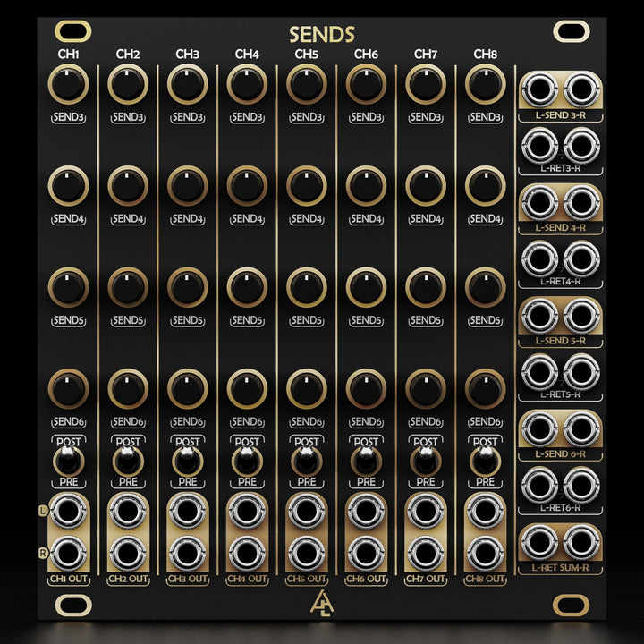The width and height of the screenshot is (644, 644).
Task: Click the SEND 5 right jack
Action: [581, 316]
